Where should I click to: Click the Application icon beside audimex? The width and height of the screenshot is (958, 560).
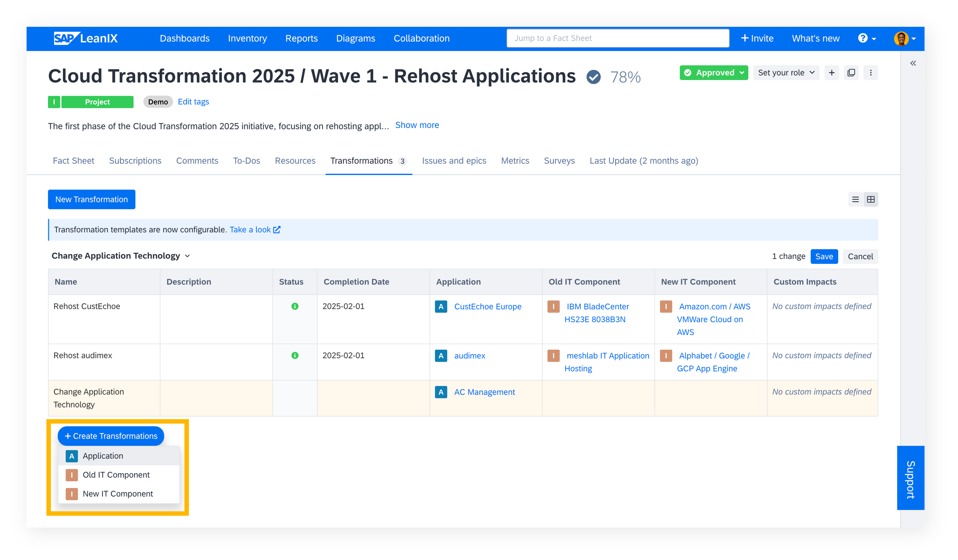(441, 356)
